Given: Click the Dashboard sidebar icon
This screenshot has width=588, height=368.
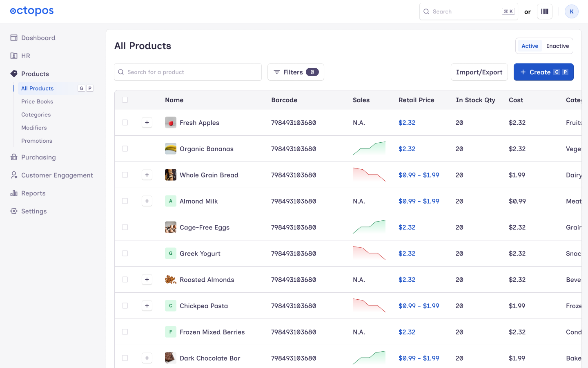Looking at the screenshot, I should click(x=14, y=38).
